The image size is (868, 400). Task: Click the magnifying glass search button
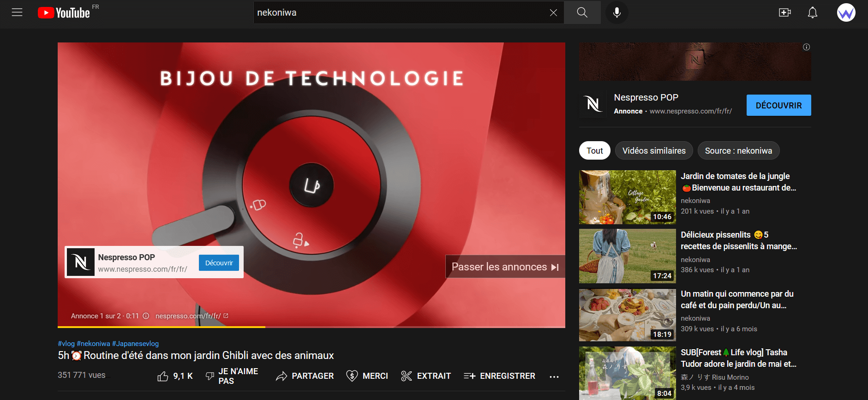[x=582, y=12]
